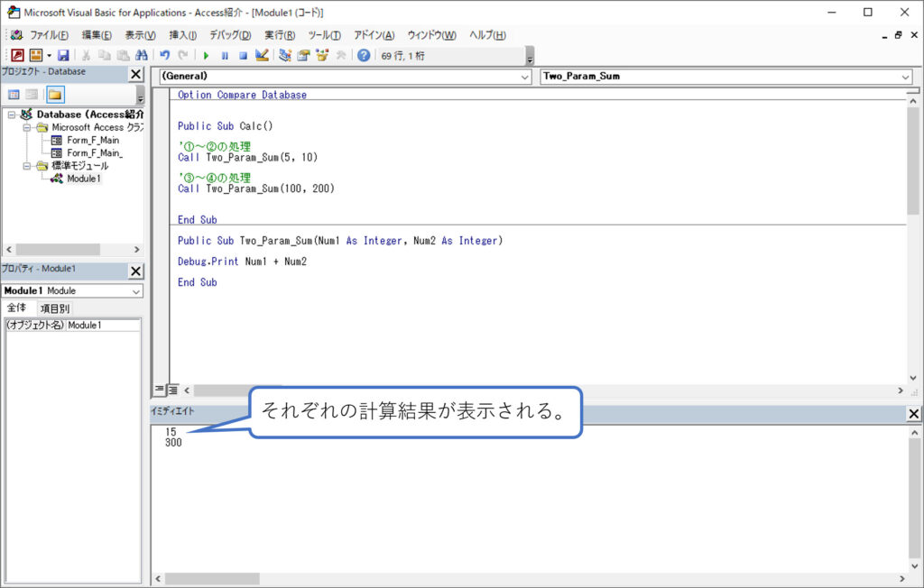Click the Immediate window horizontal scrollbar thumb
Viewport: 924px width, 588px height.
(212, 579)
